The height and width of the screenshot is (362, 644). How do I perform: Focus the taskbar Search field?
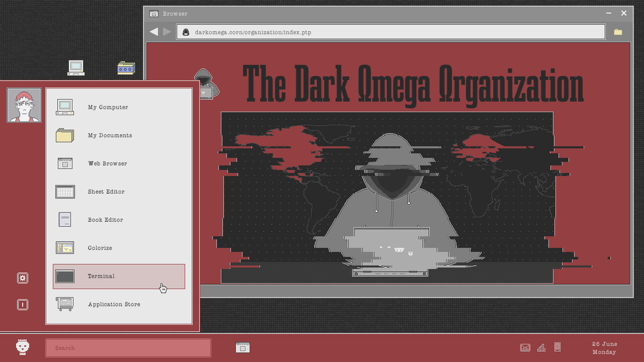click(128, 348)
